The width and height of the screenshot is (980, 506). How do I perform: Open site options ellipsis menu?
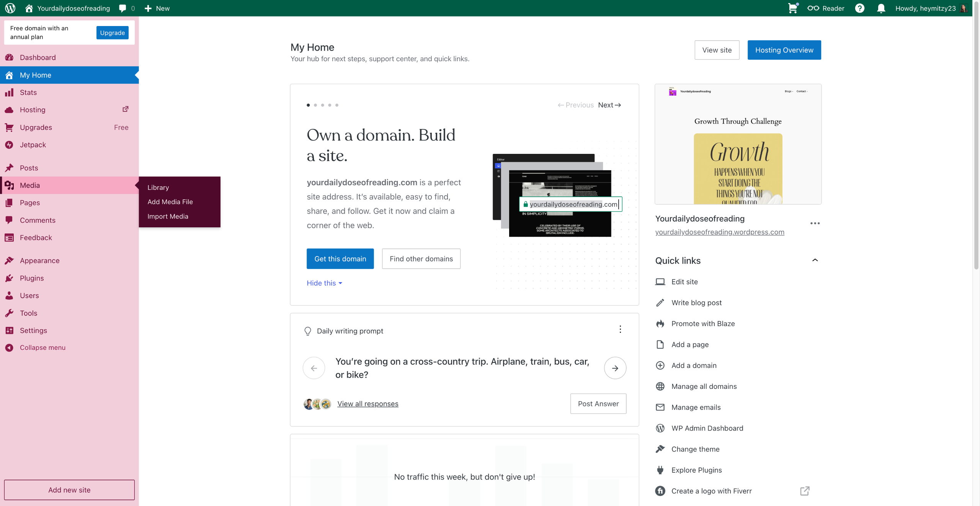point(815,223)
